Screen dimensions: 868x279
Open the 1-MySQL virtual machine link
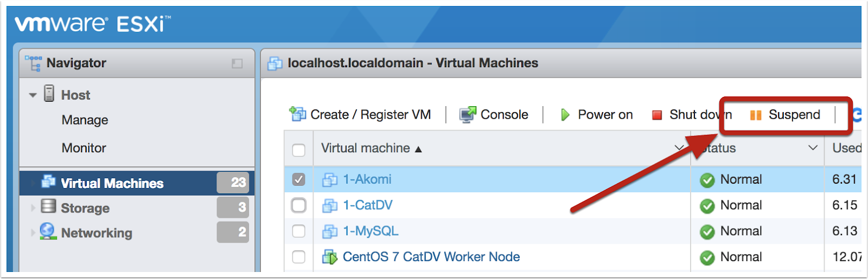(x=371, y=231)
